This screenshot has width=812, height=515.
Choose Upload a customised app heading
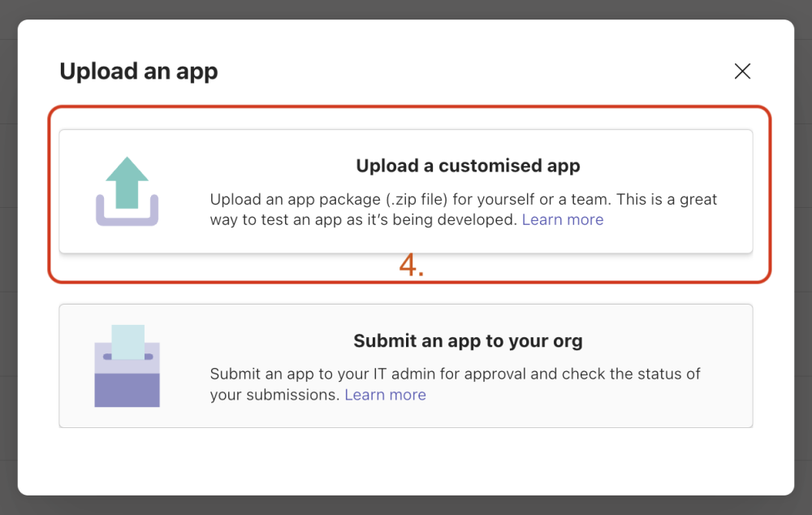468,166
